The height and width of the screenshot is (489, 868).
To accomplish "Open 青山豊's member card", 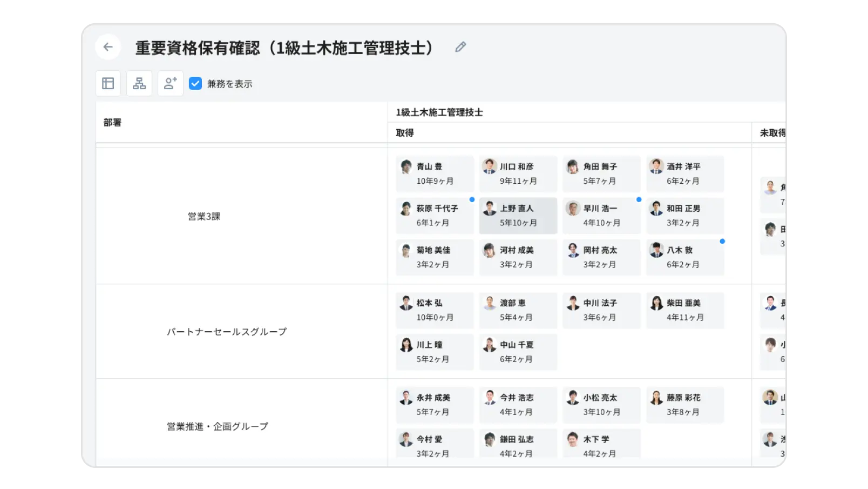I will coord(435,173).
